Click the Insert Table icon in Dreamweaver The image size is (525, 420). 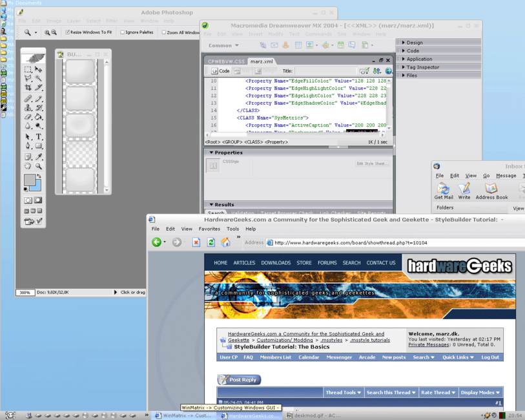(x=298, y=45)
